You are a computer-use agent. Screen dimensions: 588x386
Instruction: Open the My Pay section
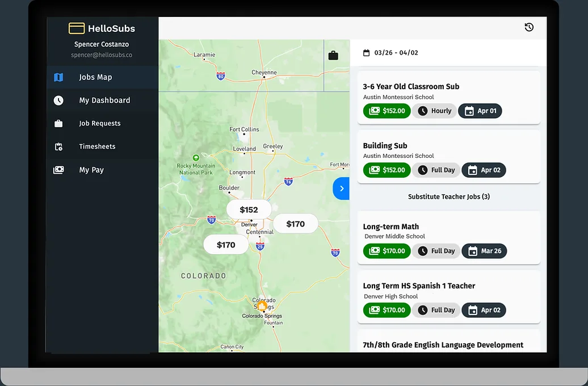(x=102, y=170)
